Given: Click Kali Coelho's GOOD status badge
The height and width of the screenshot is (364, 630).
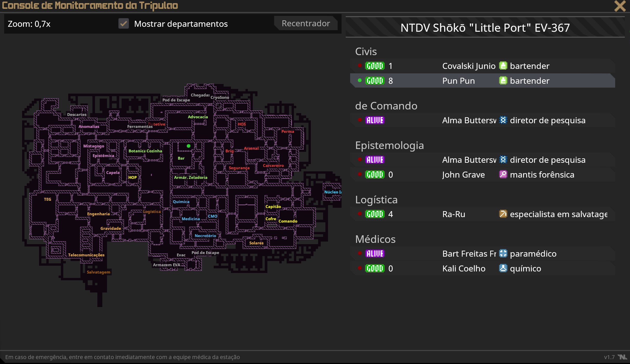Looking at the screenshot, I should click(x=375, y=269).
